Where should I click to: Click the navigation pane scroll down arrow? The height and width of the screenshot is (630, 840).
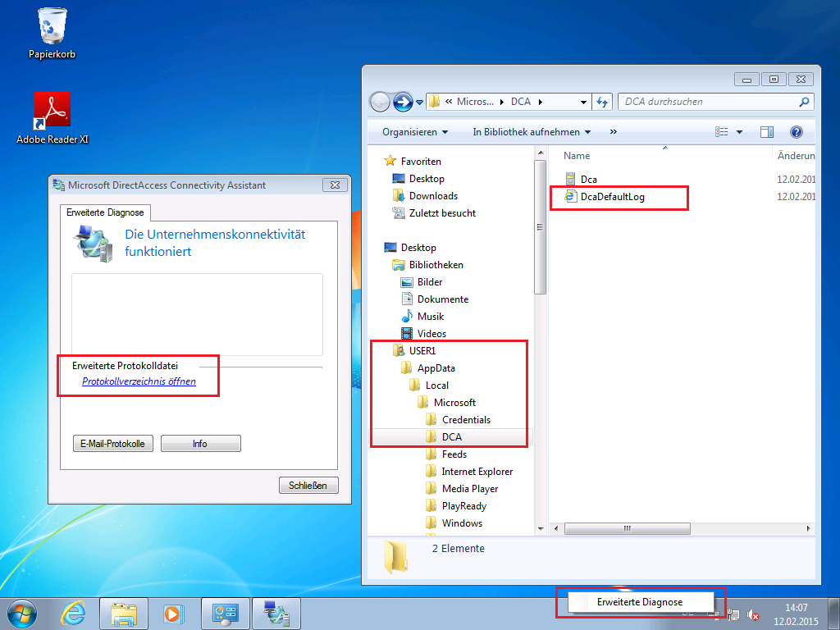pos(540,529)
